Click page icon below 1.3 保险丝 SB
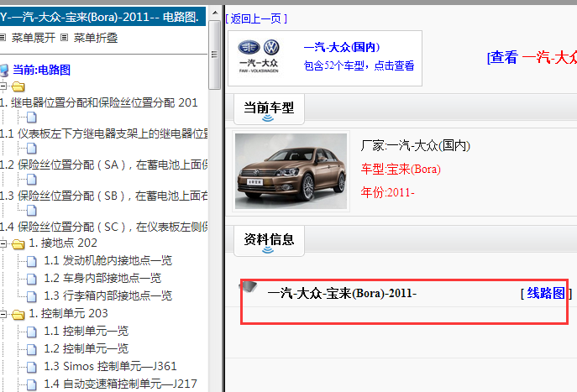Image resolution: width=577 pixels, height=392 pixels. 32,211
